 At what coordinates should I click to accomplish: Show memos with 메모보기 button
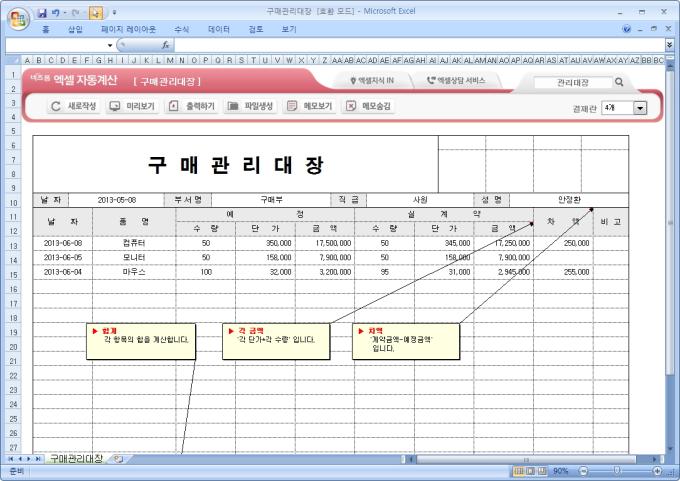pyautogui.click(x=309, y=106)
